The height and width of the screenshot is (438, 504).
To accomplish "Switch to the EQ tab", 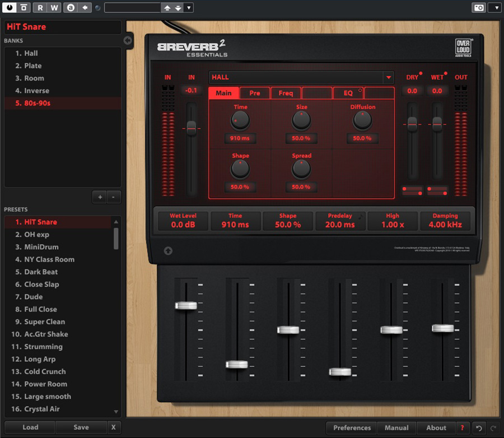I will 348,93.
